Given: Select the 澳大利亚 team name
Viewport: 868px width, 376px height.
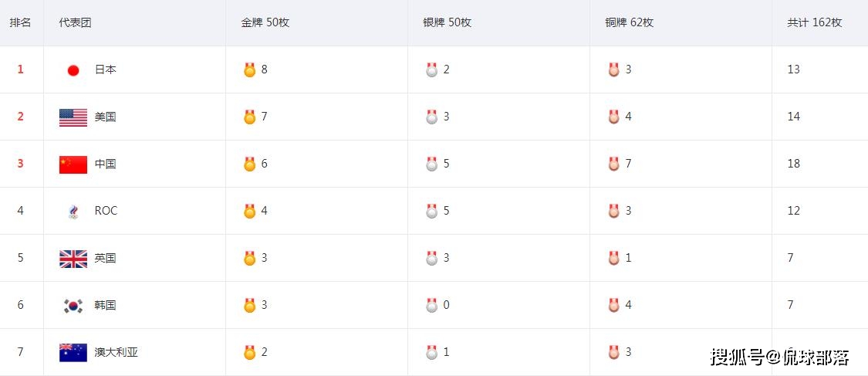Looking at the screenshot, I should pyautogui.click(x=117, y=352).
